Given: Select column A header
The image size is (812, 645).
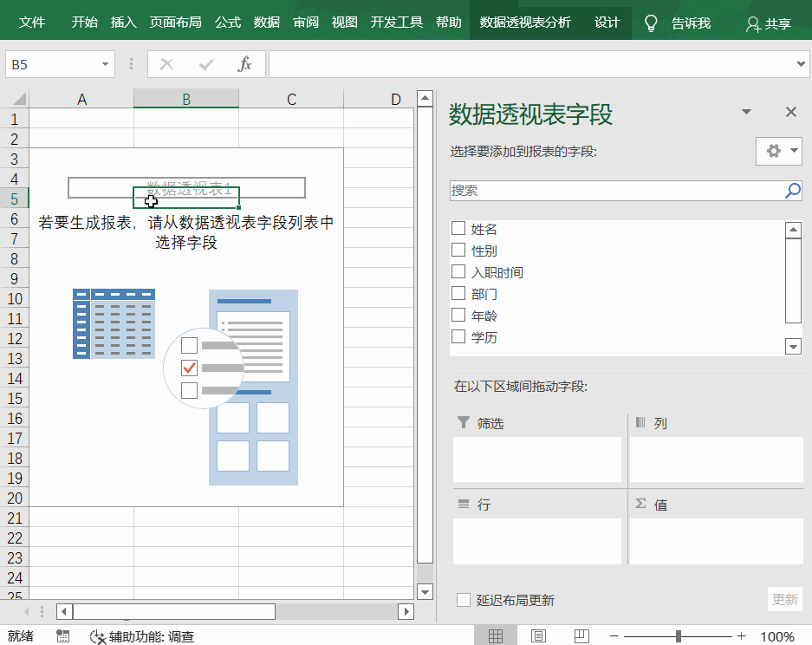Looking at the screenshot, I should [81, 99].
